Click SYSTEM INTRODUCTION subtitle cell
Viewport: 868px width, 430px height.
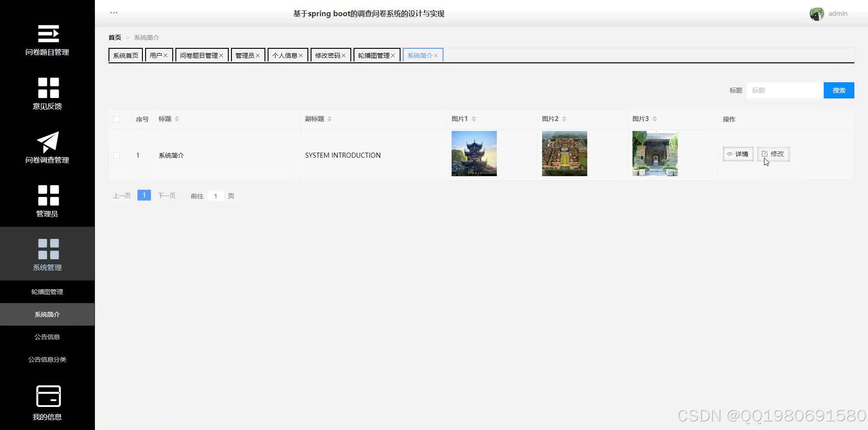tap(343, 155)
